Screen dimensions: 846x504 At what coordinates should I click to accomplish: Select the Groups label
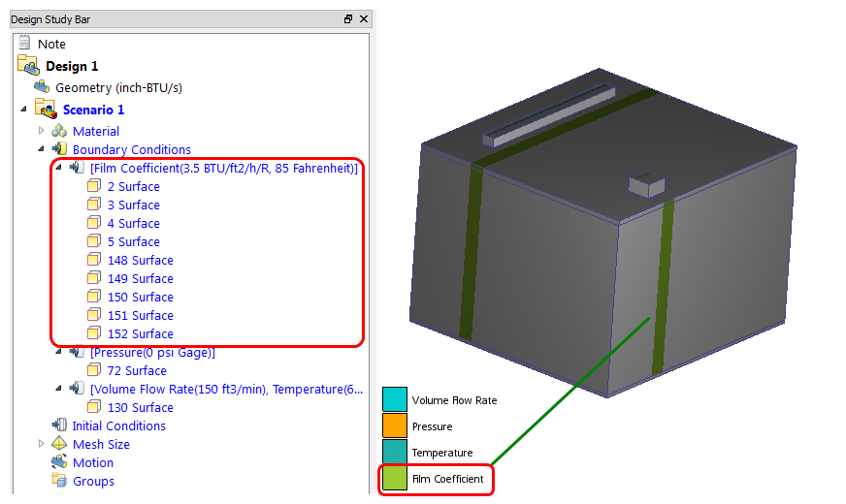click(x=93, y=481)
